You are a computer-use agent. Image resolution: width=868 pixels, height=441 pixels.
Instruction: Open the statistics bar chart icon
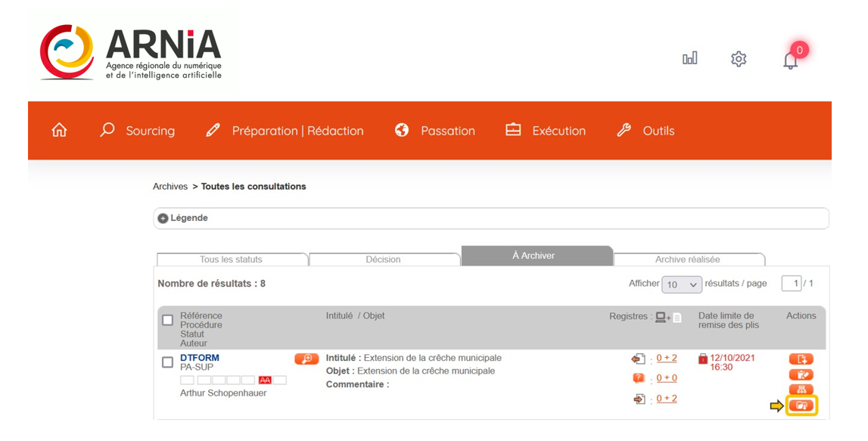689,58
